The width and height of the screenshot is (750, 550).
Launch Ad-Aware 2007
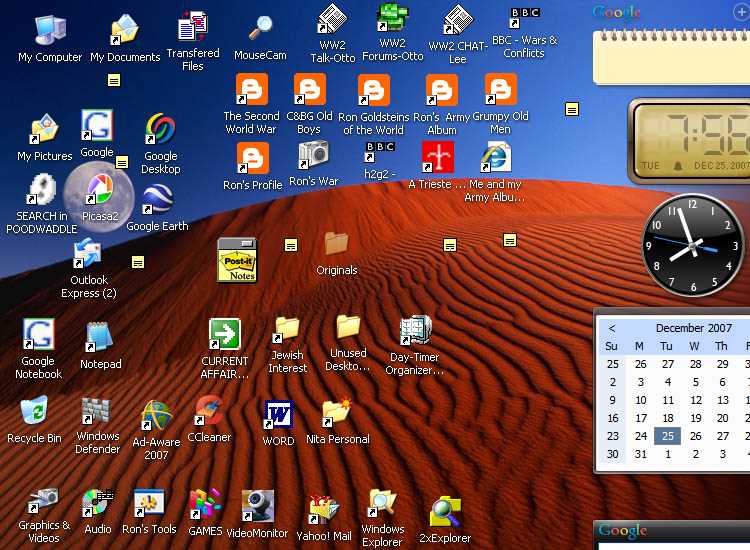coord(156,416)
